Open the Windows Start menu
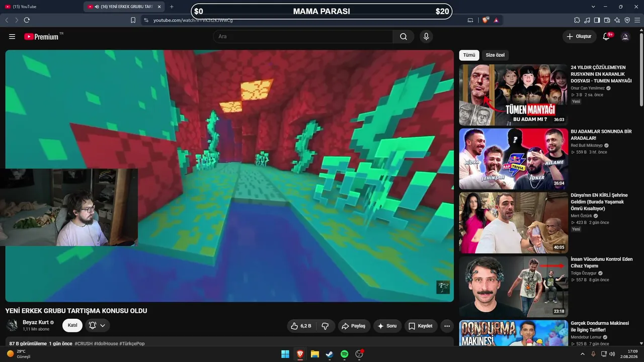Image resolution: width=644 pixels, height=362 pixels. pyautogui.click(x=285, y=354)
